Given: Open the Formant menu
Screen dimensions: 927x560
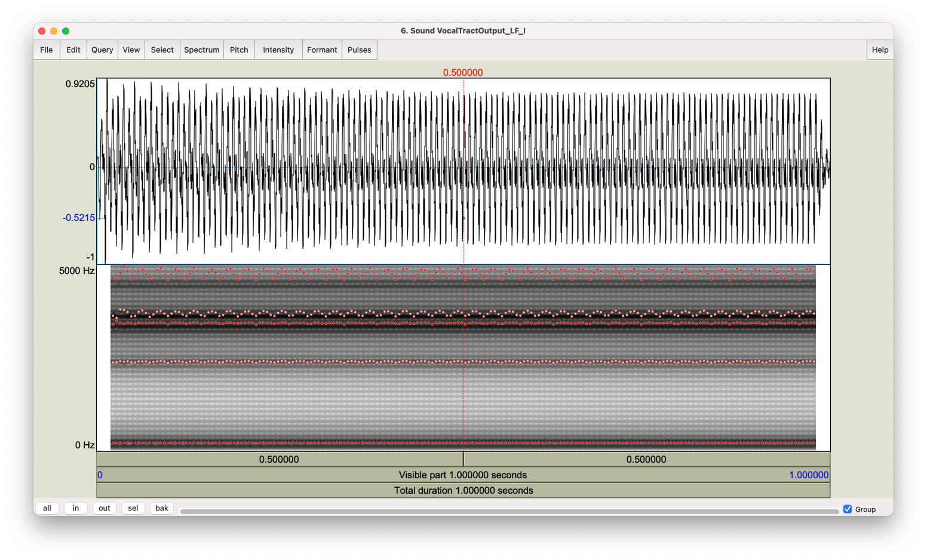Looking at the screenshot, I should pos(322,50).
